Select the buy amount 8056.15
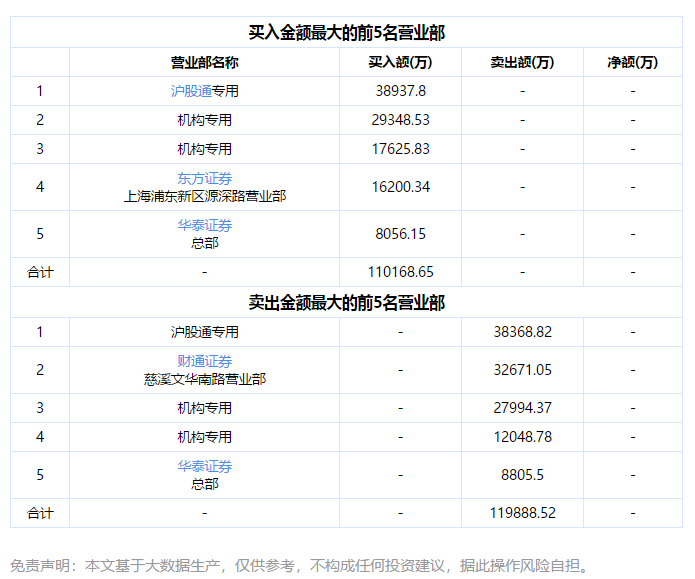695x579 pixels. click(x=401, y=234)
